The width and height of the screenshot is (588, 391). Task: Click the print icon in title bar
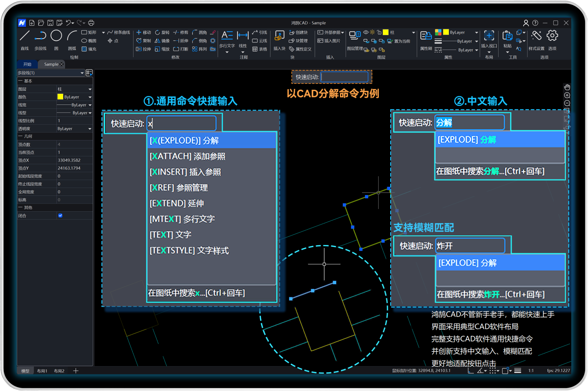pyautogui.click(x=91, y=23)
